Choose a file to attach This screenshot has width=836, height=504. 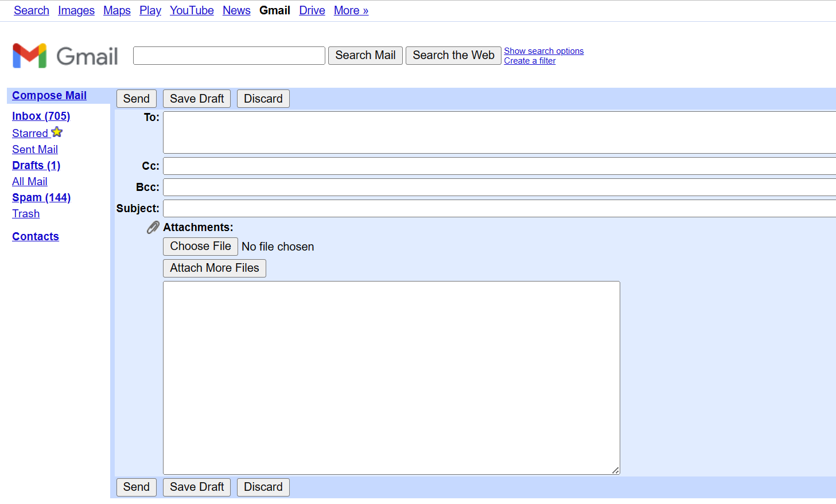click(x=200, y=246)
